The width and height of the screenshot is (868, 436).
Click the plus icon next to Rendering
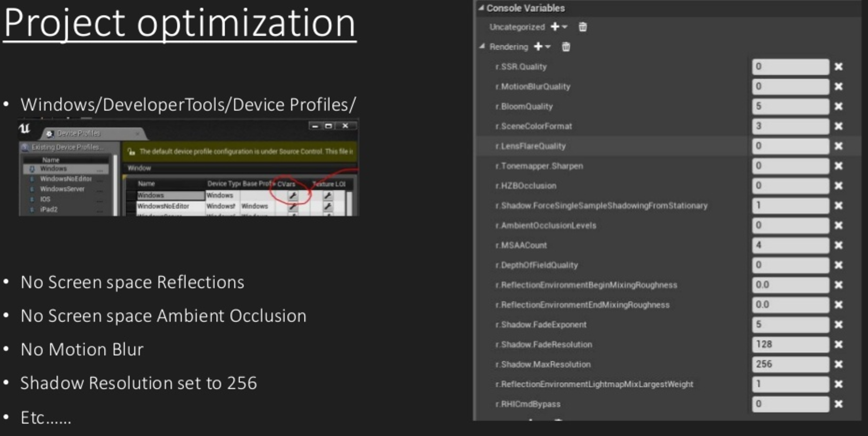click(x=538, y=46)
